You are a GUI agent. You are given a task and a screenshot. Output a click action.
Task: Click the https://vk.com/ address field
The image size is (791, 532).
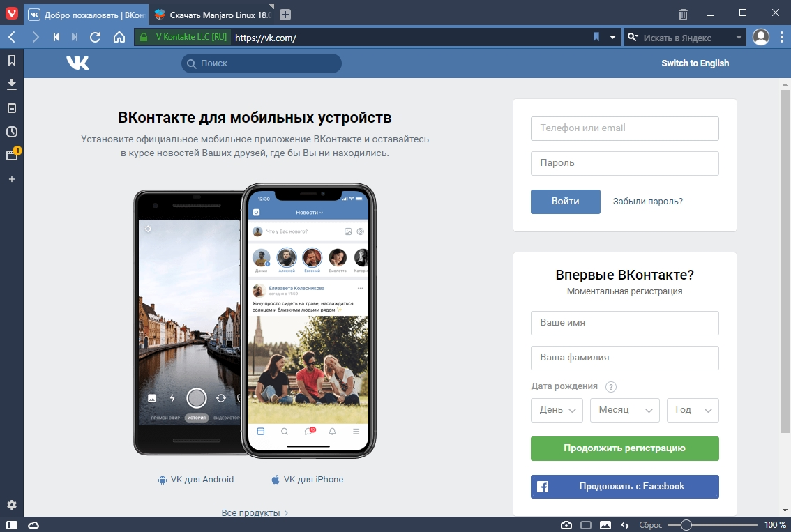[409, 38]
